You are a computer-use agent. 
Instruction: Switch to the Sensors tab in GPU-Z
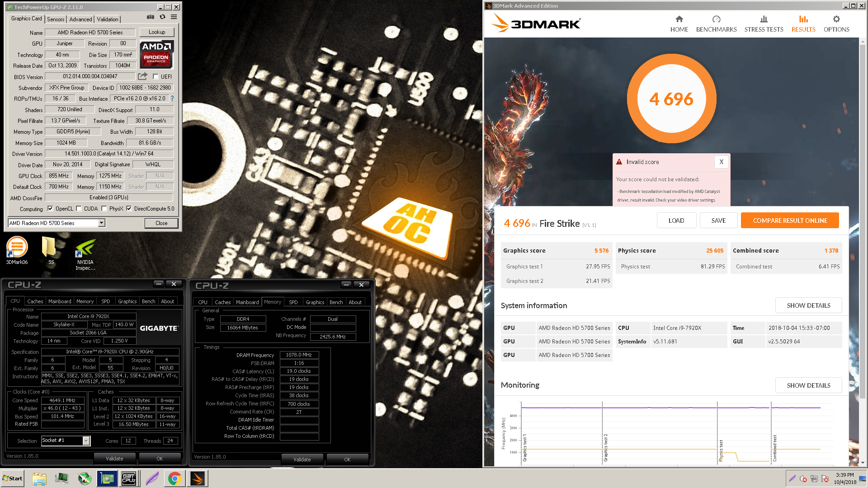[56, 19]
